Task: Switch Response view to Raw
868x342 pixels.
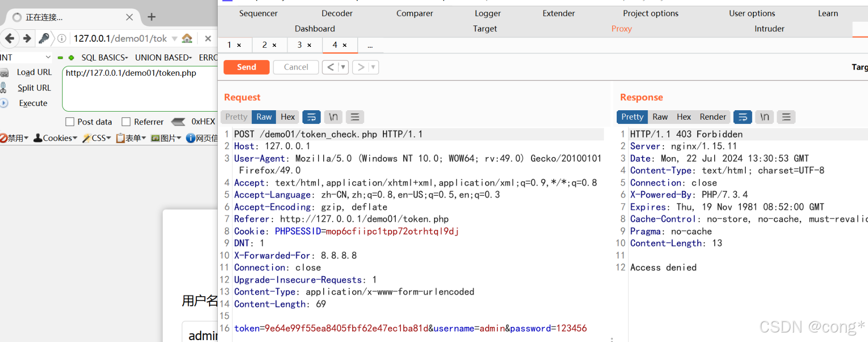Action: tap(660, 117)
